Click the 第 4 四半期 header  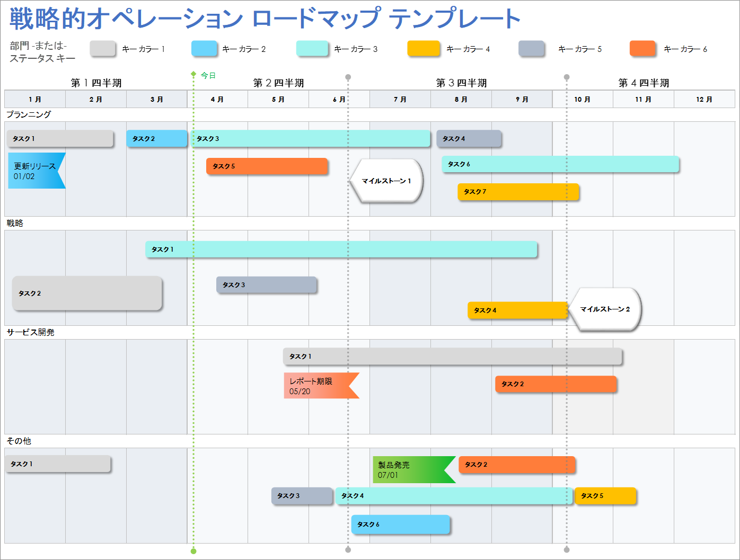pyautogui.click(x=644, y=83)
